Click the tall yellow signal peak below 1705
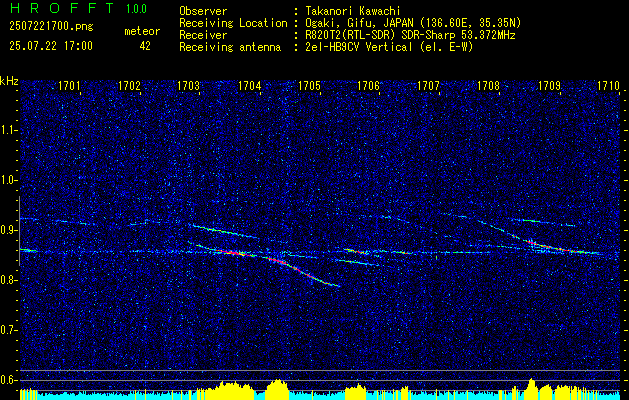This screenshot has width=629, height=400. (x=277, y=389)
